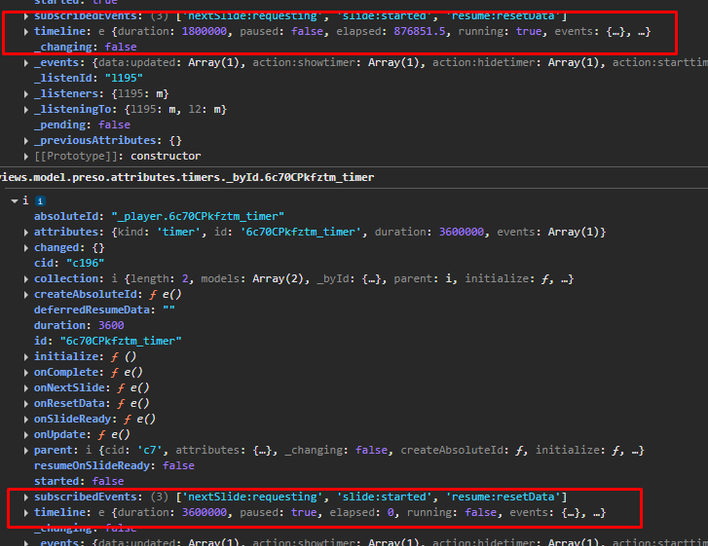Click the resumeOnSlideReady: false row

pyautogui.click(x=114, y=466)
